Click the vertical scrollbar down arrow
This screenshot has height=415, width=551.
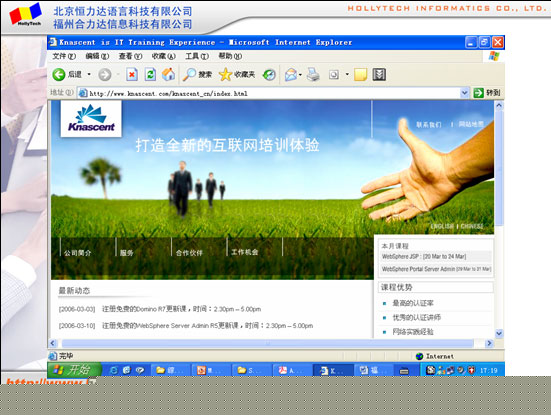coord(499,333)
